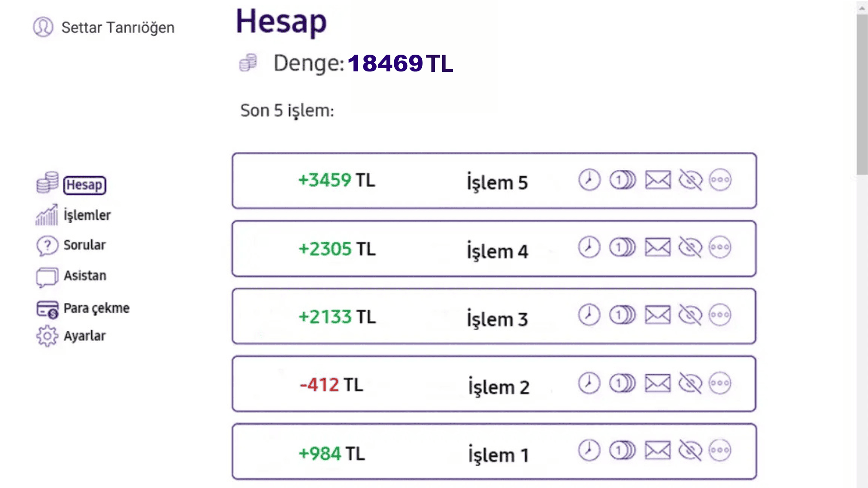Image resolution: width=868 pixels, height=488 pixels.
Task: Click the clock icon for İşlem 2
Action: (x=589, y=383)
